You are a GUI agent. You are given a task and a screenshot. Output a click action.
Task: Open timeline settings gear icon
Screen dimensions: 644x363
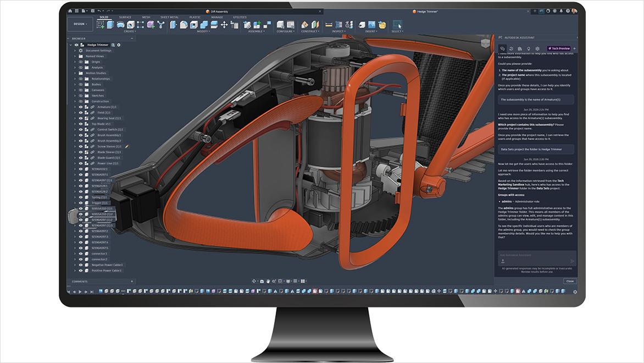(x=575, y=292)
